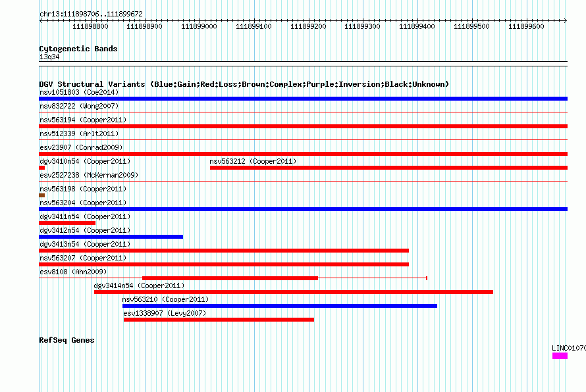Select the 13q34 cytogenetic band label
586x392 pixels.
coord(49,57)
